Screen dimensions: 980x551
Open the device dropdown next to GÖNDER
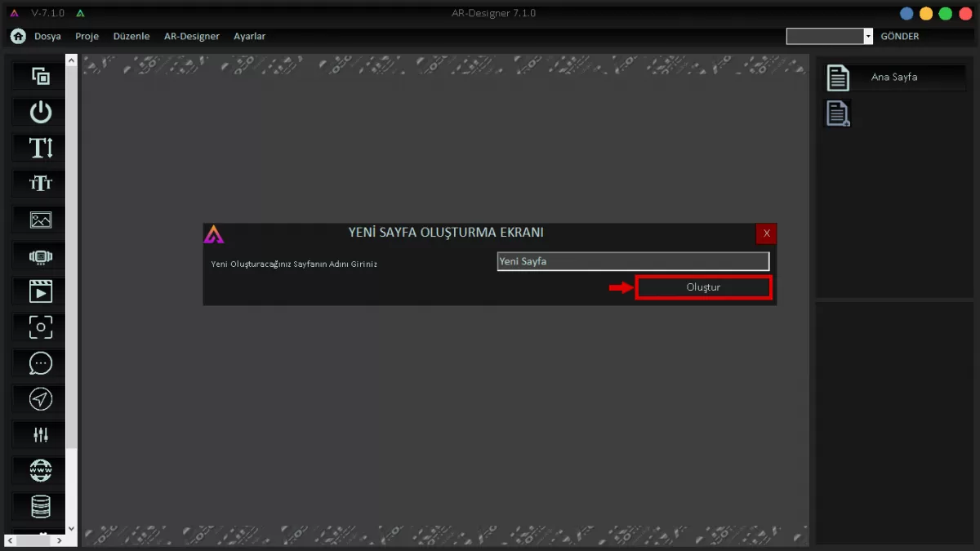click(868, 37)
